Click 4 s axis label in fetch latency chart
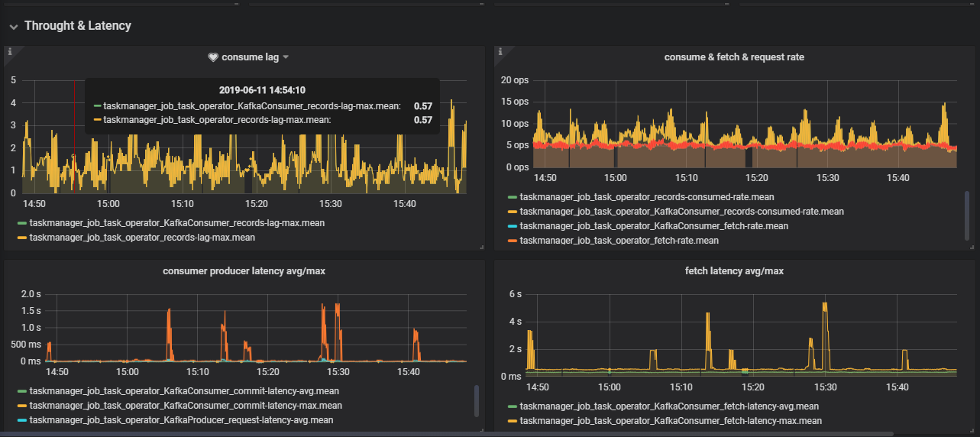The image size is (980, 437). click(x=515, y=322)
